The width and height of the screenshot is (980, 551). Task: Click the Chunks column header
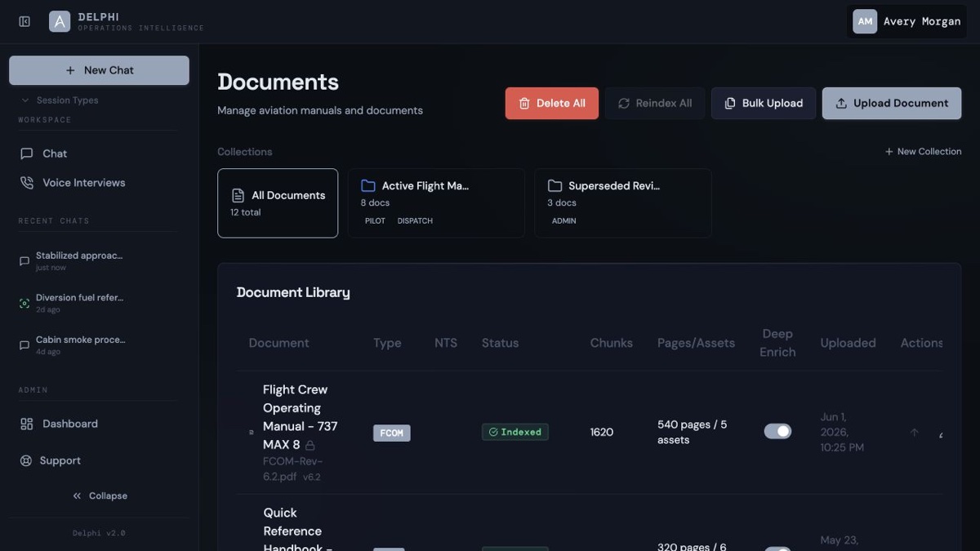612,343
